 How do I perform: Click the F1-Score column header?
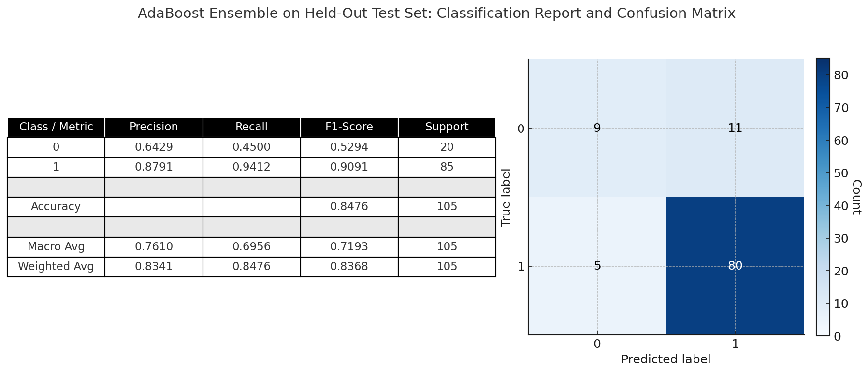[x=349, y=127]
